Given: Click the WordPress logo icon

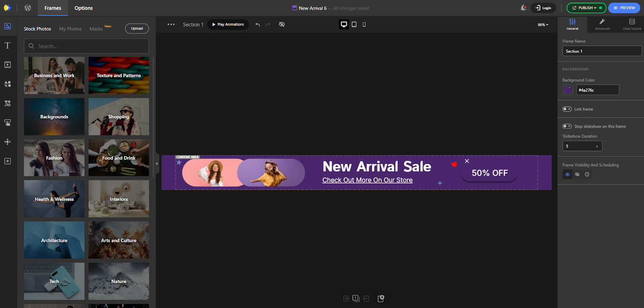Looking at the screenshot, I should coord(28,8).
